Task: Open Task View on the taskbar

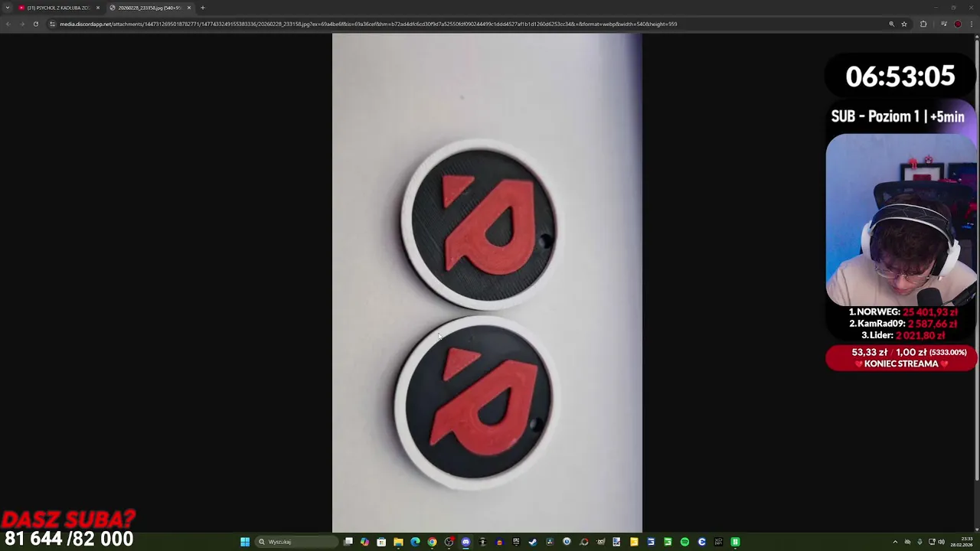Action: tap(348, 542)
